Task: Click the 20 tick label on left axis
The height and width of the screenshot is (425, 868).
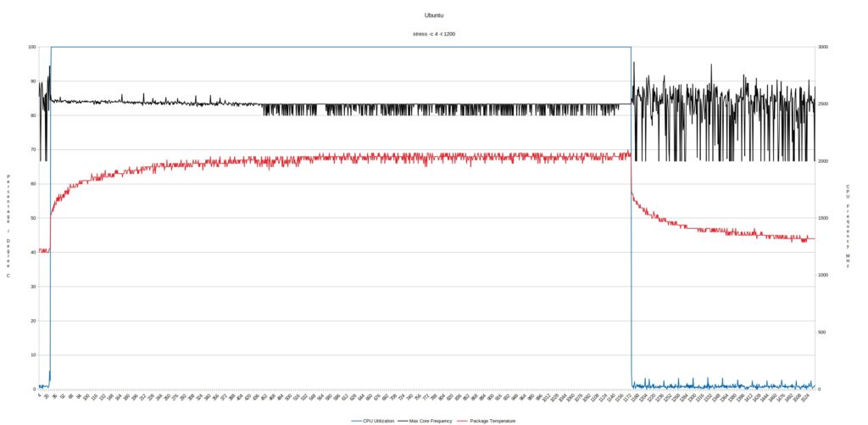Action: [33, 321]
